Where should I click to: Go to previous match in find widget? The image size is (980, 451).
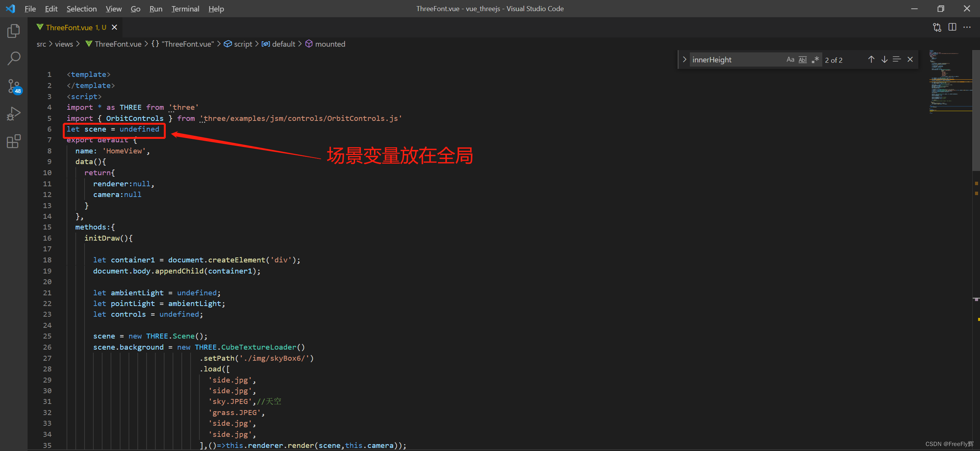click(x=871, y=59)
